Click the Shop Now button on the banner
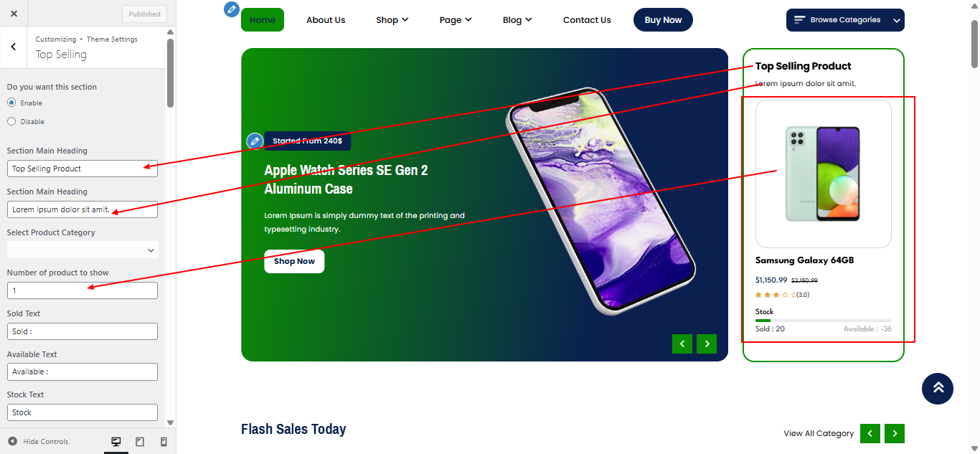 (x=294, y=261)
